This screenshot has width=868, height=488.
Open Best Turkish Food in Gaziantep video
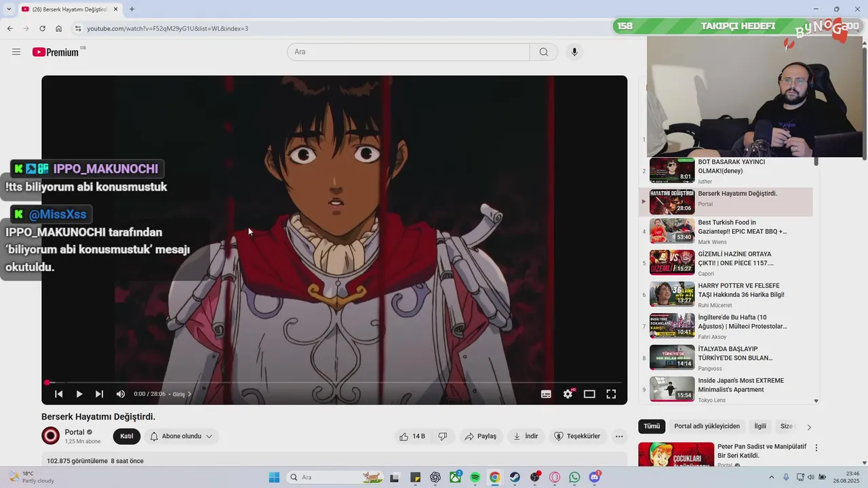[x=726, y=231]
